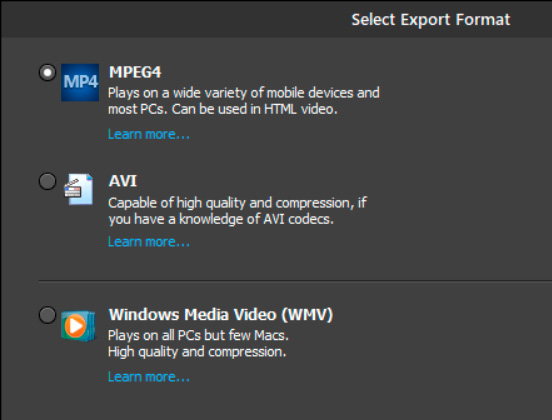Viewport: 552px width, 420px height.
Task: Click text 'Plays on all PCs but few Macs'
Action: (x=196, y=335)
